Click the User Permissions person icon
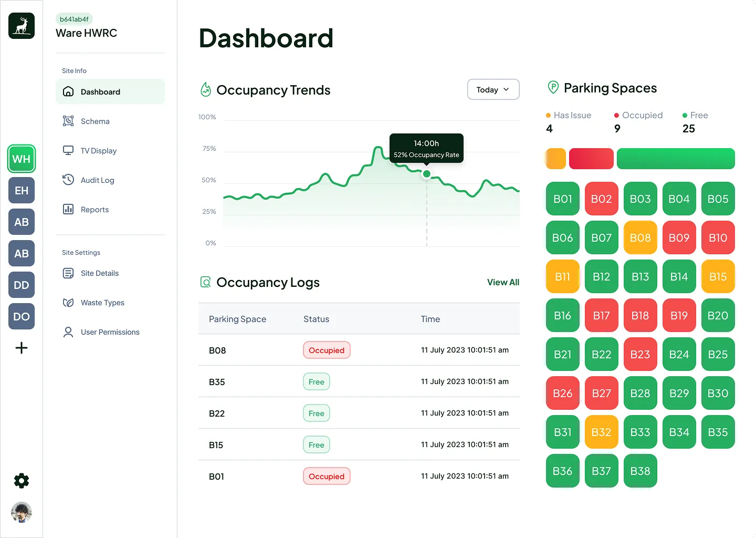The width and height of the screenshot is (756, 538). tap(68, 332)
